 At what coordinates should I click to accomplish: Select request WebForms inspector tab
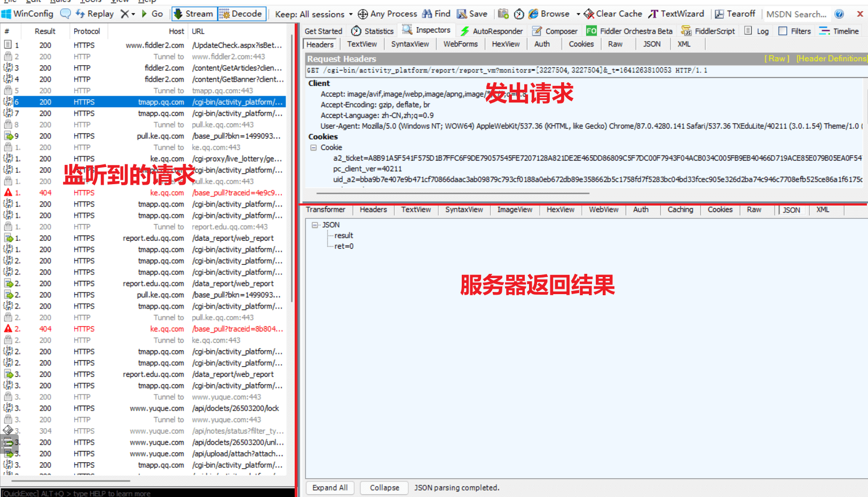[x=461, y=44]
